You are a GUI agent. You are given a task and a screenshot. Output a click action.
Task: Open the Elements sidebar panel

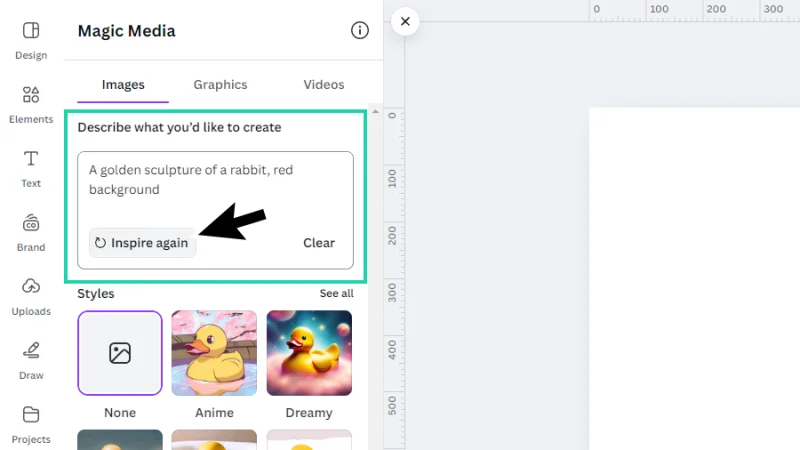pyautogui.click(x=31, y=104)
